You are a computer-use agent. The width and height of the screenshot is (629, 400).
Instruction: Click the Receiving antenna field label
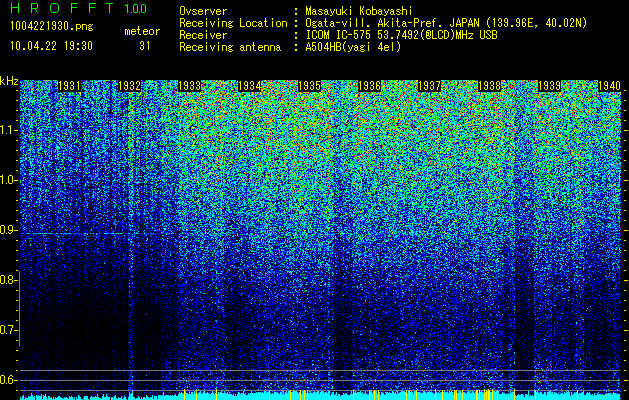click(230, 47)
